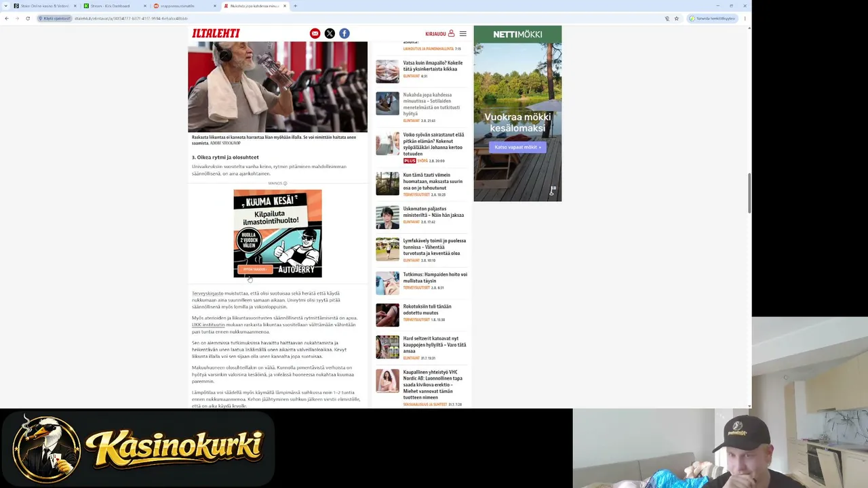This screenshot has height=488, width=868.
Task: Bookmark this page with star icon
Action: (677, 18)
